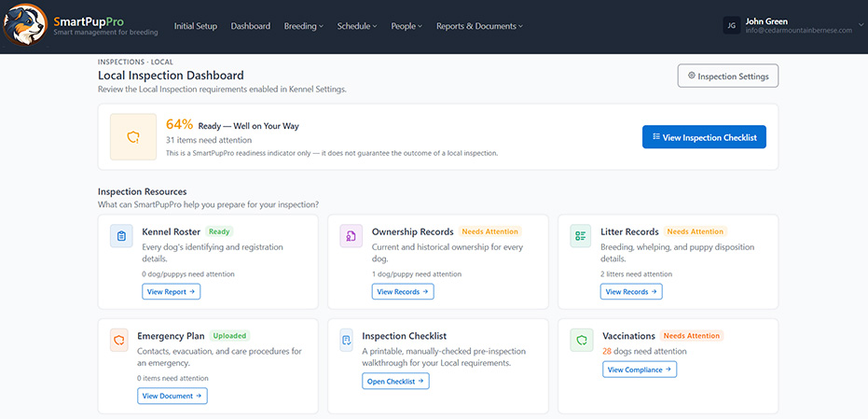Click '0 dog/puppys need attention' text
The width and height of the screenshot is (868, 419).
coord(188,273)
